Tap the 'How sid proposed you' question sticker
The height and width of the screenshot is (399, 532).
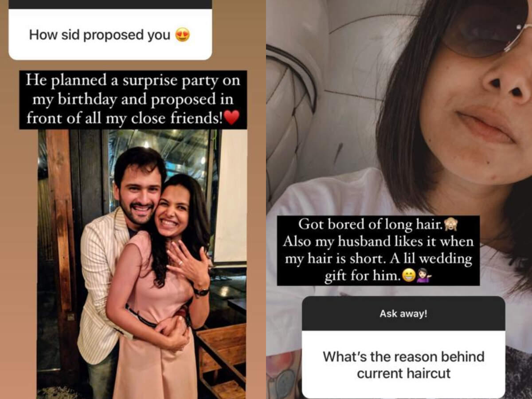tap(110, 34)
